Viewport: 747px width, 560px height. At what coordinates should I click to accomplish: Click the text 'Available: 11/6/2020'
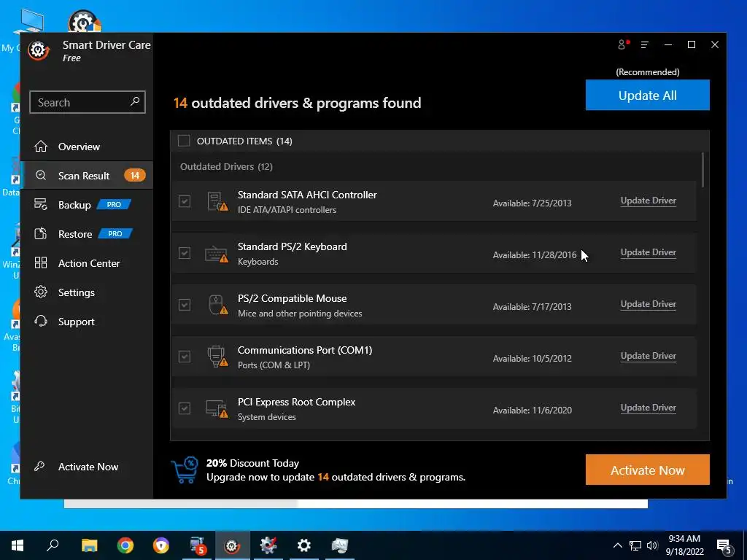(x=532, y=410)
